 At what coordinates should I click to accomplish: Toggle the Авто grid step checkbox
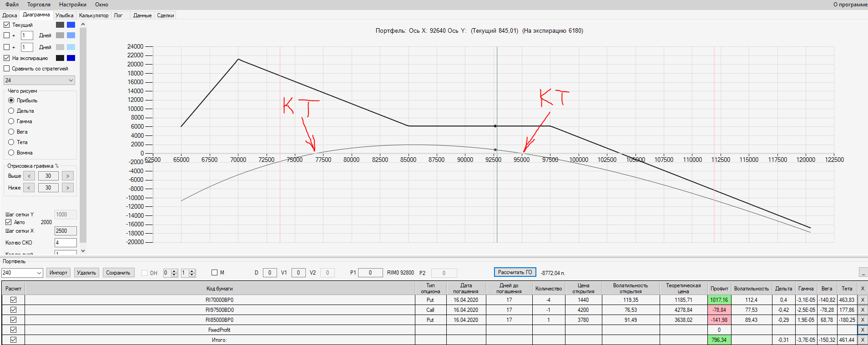9,222
